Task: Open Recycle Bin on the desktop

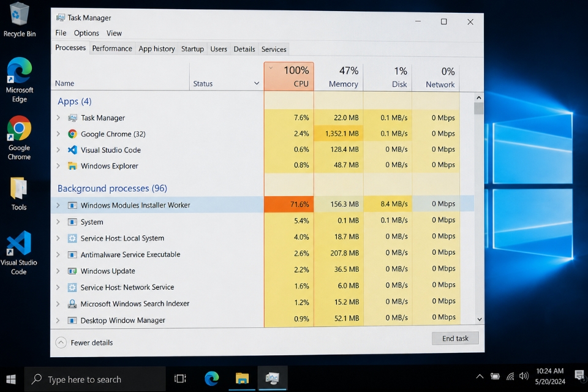Action: coord(20,20)
